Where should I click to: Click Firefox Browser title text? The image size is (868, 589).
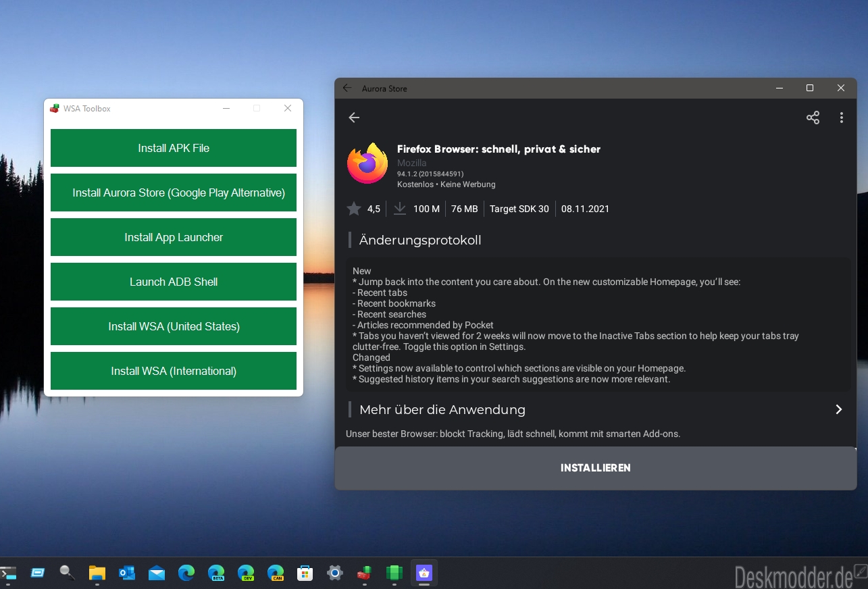[x=499, y=149]
